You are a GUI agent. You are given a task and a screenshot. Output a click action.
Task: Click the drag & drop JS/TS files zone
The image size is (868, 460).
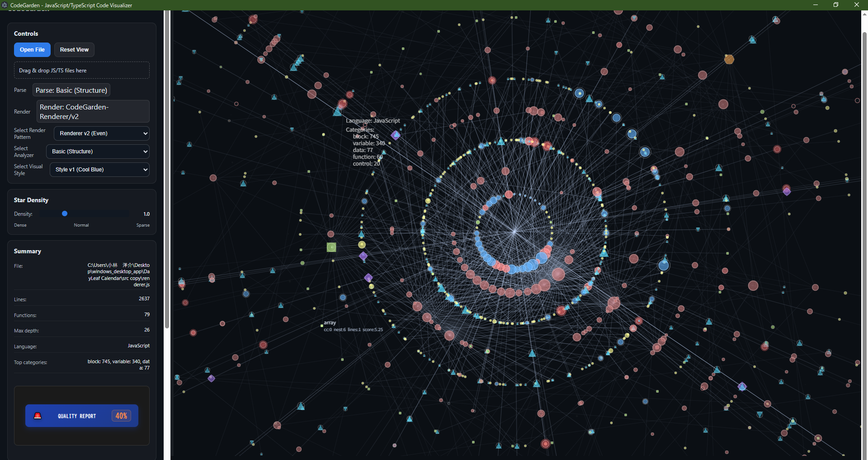81,70
